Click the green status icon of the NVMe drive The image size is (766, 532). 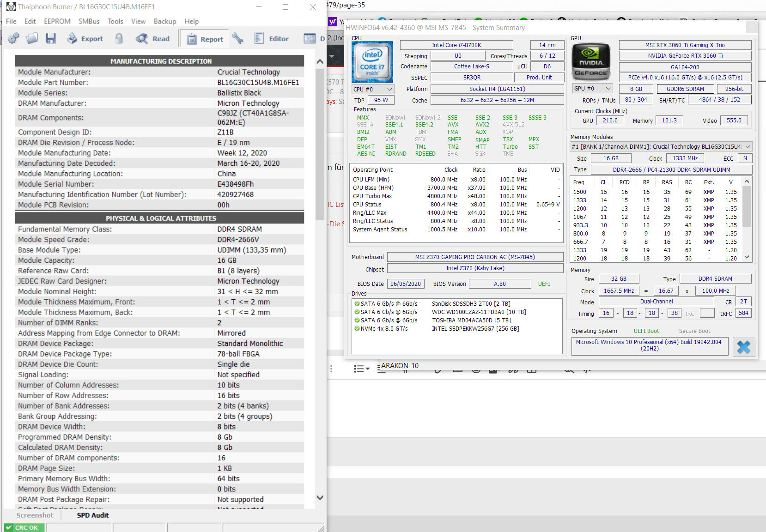point(357,329)
